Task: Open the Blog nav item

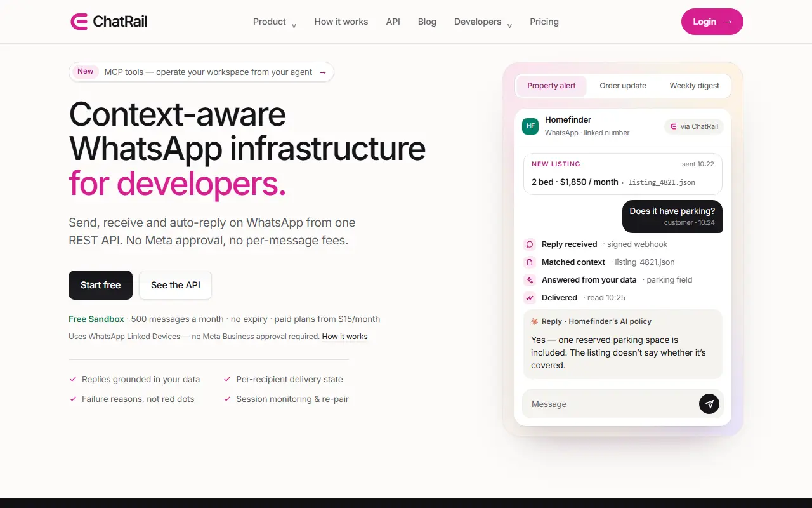Action: pyautogui.click(x=427, y=22)
